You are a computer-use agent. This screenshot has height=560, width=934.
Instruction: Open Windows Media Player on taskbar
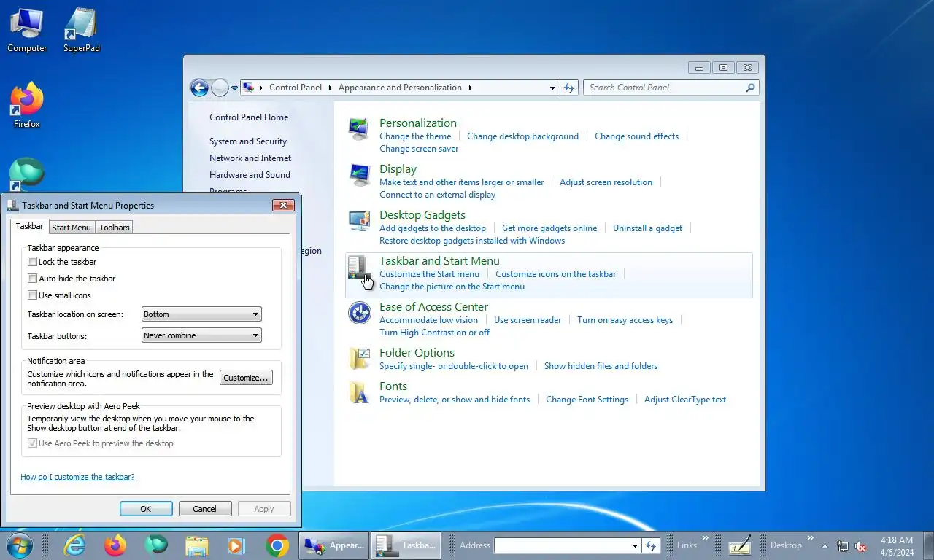(x=236, y=545)
